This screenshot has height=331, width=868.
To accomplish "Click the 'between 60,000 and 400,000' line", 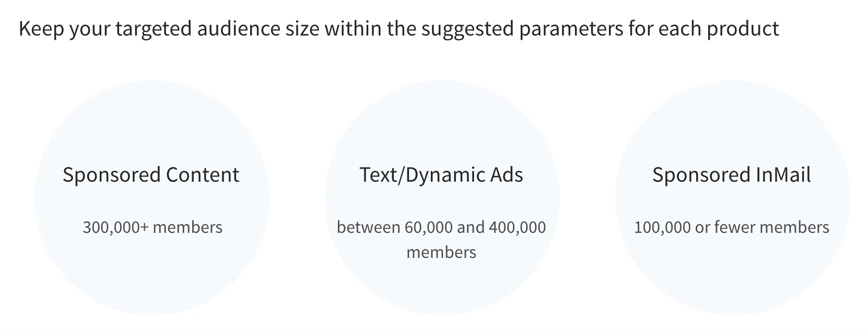I will coord(441,227).
